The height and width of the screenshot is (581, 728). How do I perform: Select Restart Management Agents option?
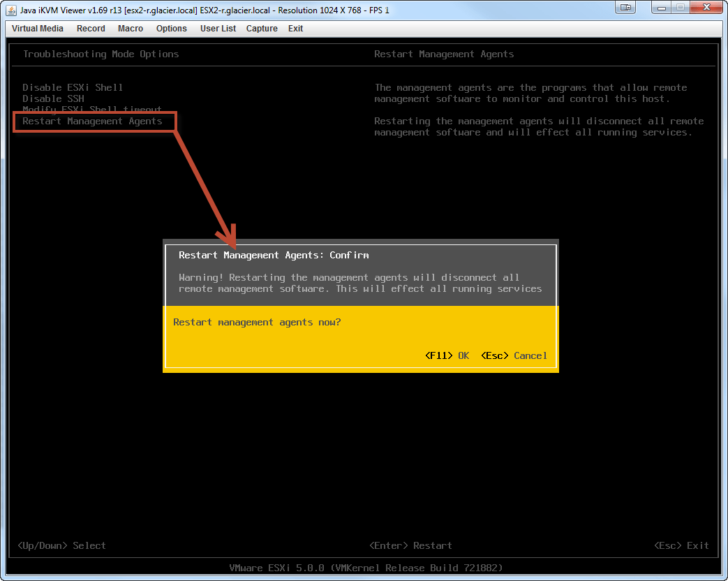tap(92, 122)
